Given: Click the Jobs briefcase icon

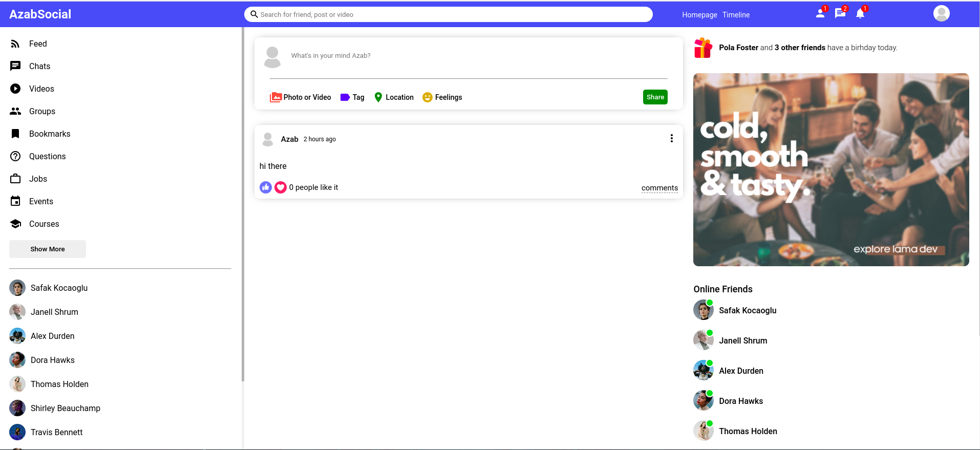Looking at the screenshot, I should [15, 179].
